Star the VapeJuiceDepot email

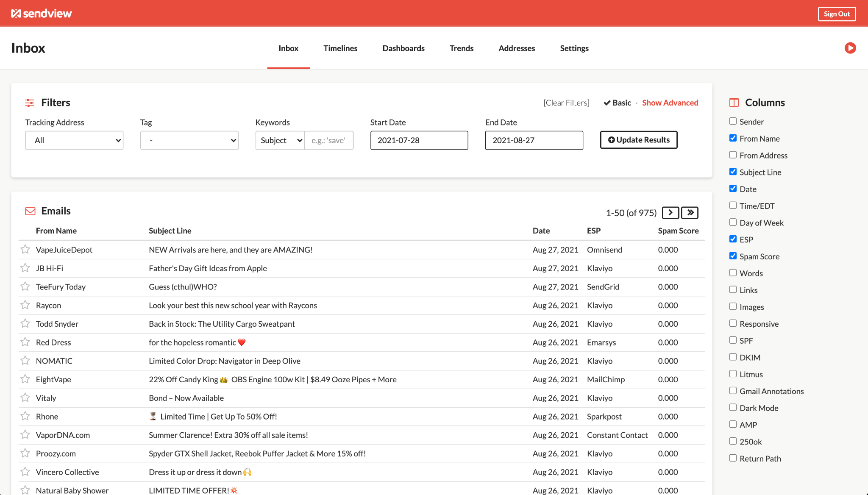(25, 249)
